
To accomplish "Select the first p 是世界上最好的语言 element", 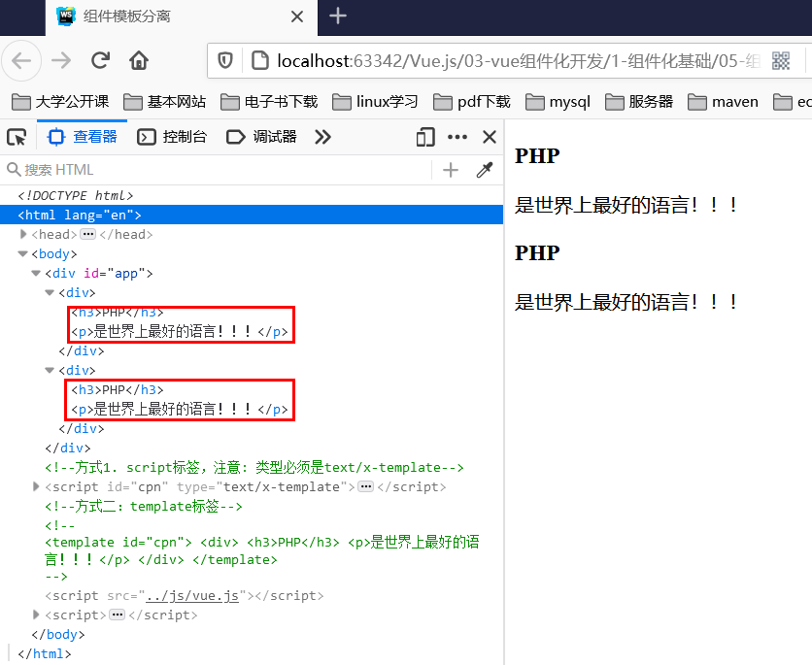I will [x=179, y=332].
